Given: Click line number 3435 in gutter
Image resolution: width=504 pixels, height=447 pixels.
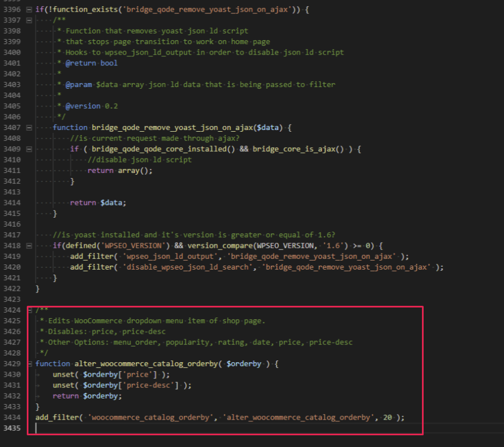Looking at the screenshot, I should [12, 429].
